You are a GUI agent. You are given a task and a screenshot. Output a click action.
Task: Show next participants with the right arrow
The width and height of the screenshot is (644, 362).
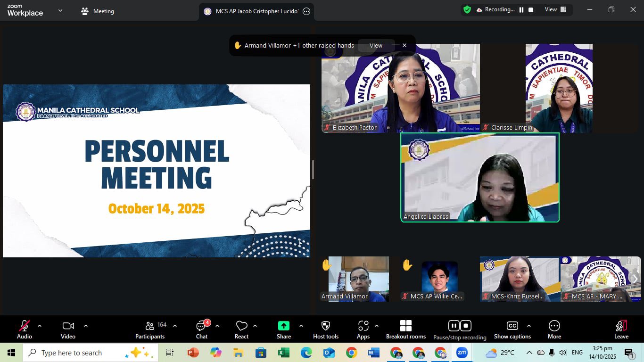(x=635, y=279)
